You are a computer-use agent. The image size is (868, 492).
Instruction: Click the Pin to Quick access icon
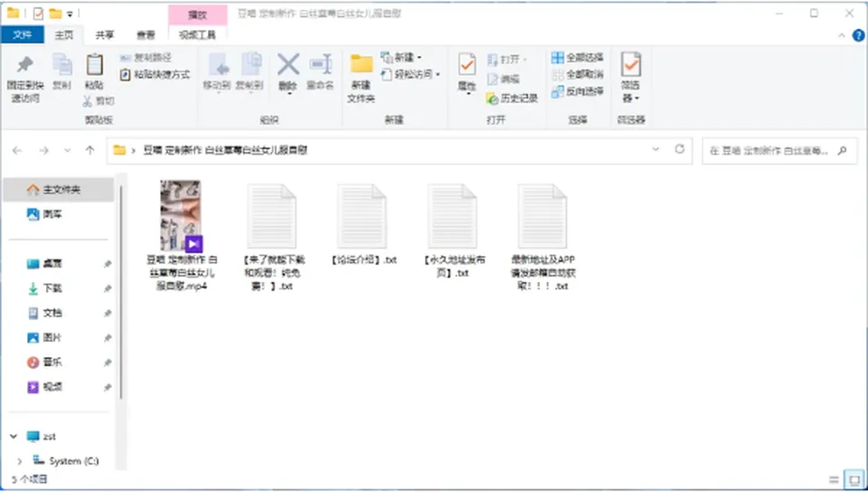(x=25, y=65)
